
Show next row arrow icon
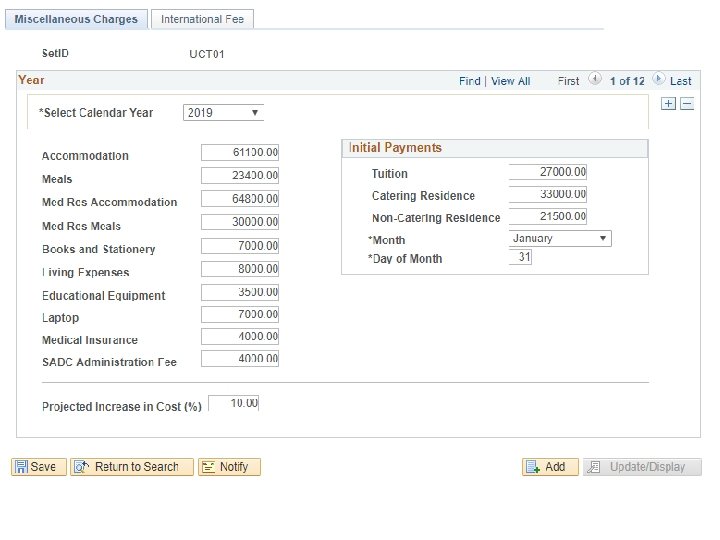click(659, 80)
